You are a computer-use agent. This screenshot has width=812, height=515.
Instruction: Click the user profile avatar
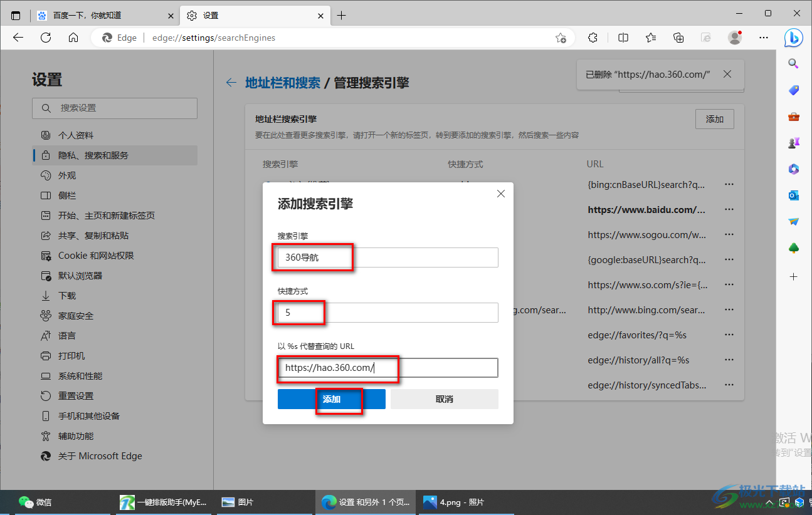click(x=735, y=38)
